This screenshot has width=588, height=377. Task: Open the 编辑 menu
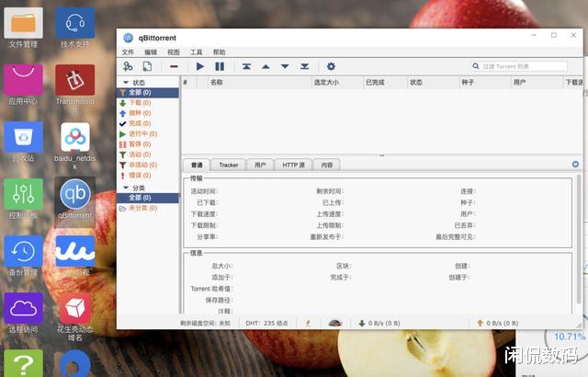tap(151, 52)
